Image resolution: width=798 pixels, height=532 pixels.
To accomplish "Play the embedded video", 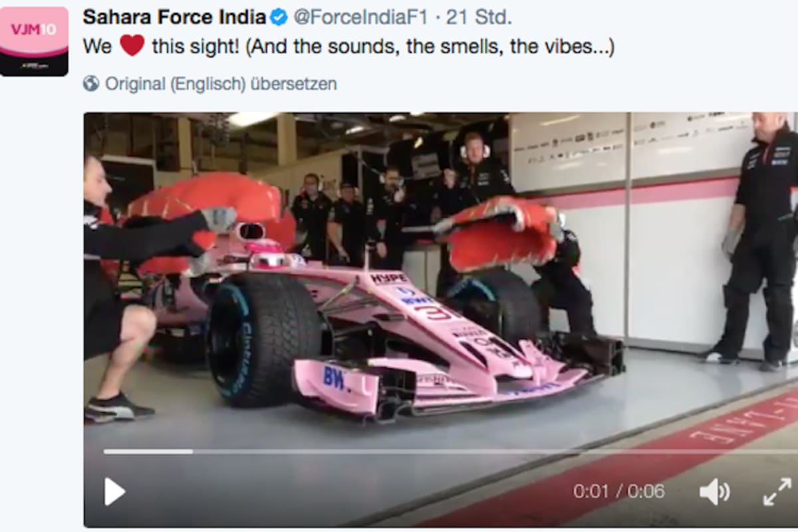I will coord(114,491).
